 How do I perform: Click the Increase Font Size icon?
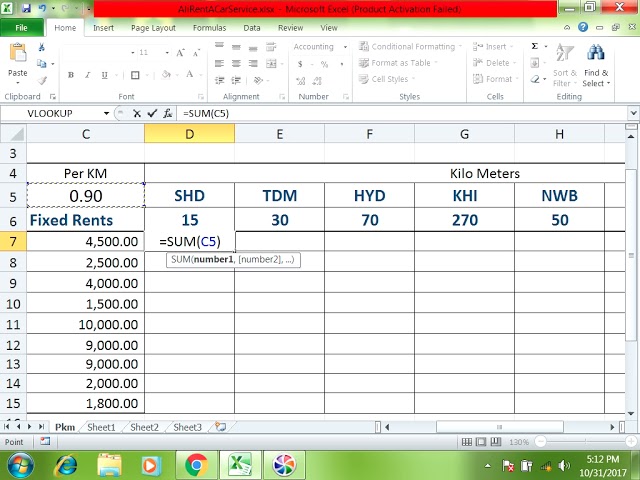coord(180,53)
